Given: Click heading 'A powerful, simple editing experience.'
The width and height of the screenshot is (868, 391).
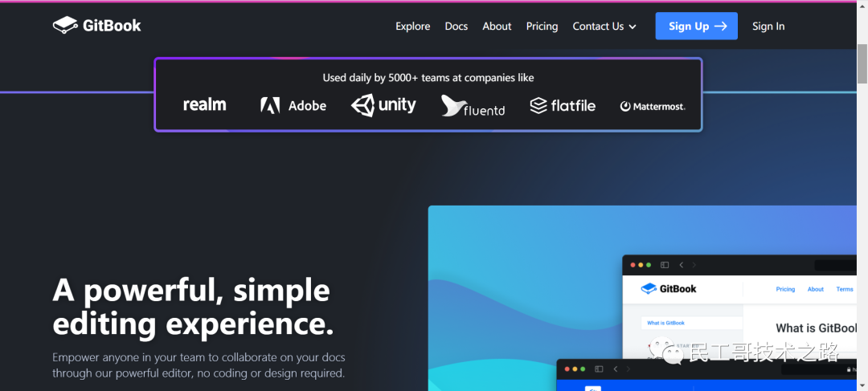Looking at the screenshot, I should pos(193,307).
